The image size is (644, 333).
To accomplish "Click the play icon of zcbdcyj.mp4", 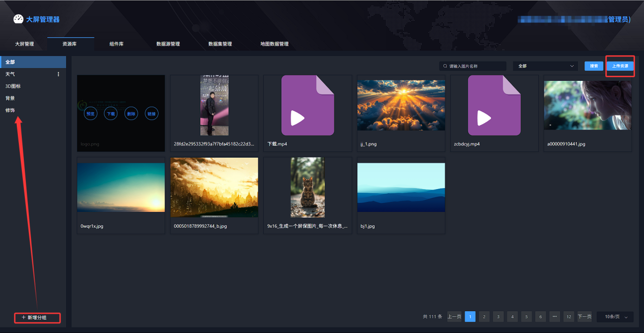I will coord(484,118).
